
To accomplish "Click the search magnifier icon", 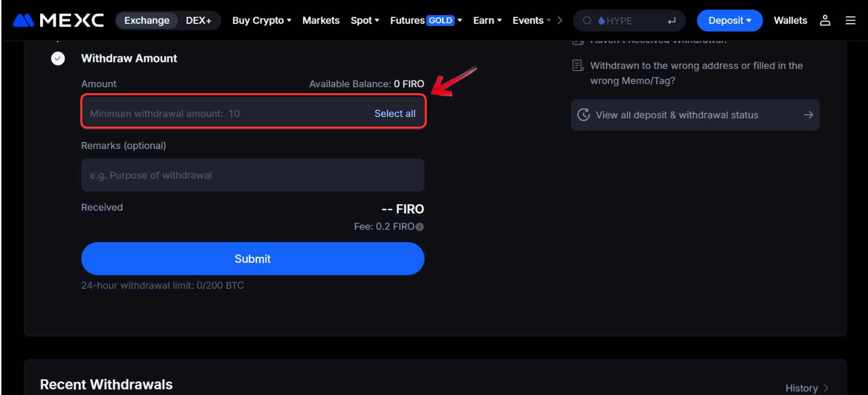I will coord(587,21).
